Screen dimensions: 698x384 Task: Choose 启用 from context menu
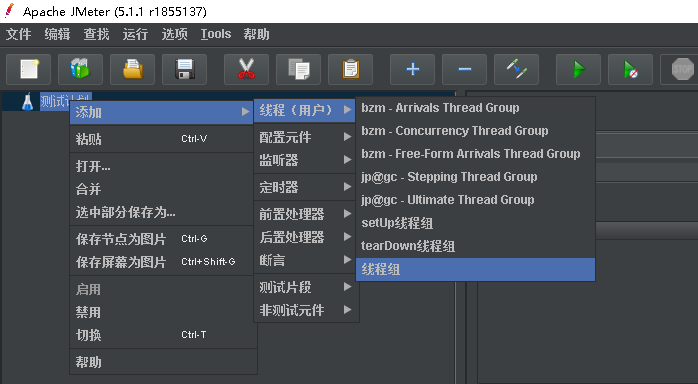pos(162,290)
